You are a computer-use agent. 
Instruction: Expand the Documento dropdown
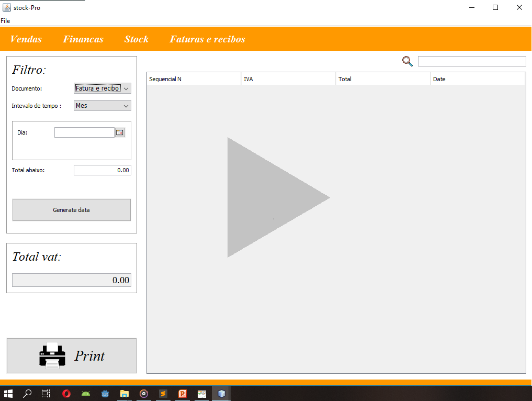[103, 88]
